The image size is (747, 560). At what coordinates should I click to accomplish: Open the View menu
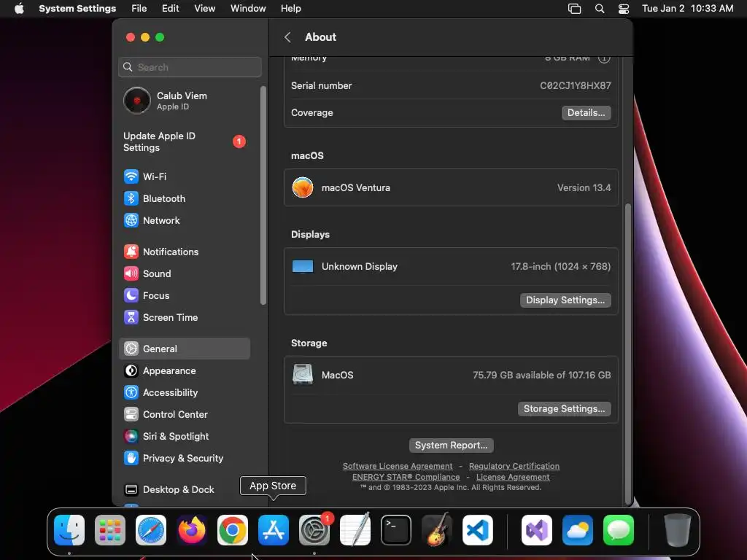click(x=204, y=9)
